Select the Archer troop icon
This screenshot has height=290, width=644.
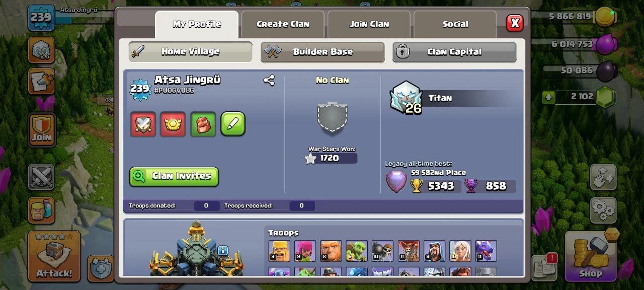click(x=305, y=251)
